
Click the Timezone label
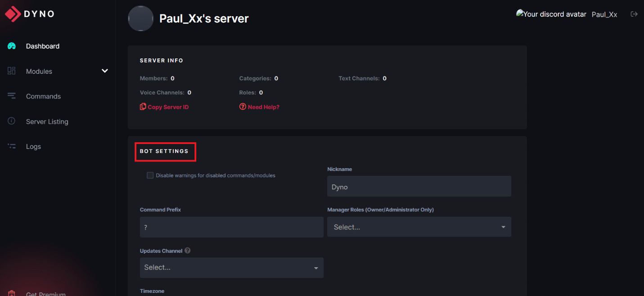click(152, 291)
